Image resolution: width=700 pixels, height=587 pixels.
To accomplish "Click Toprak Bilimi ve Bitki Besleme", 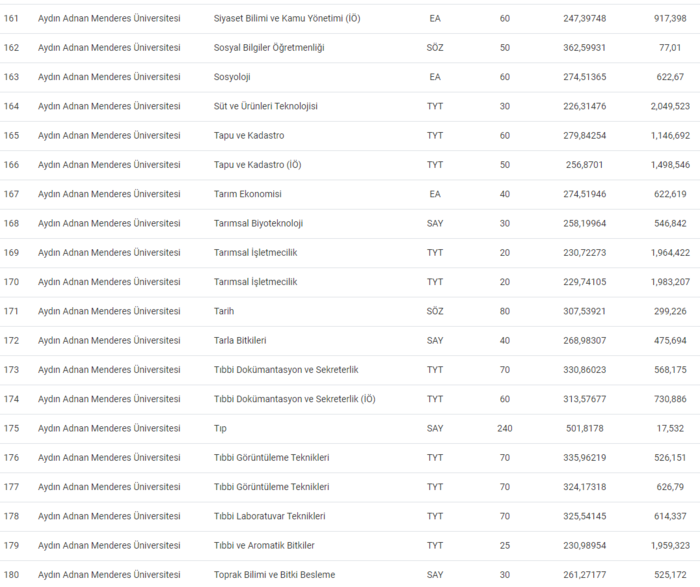I will pyautogui.click(x=274, y=574).
